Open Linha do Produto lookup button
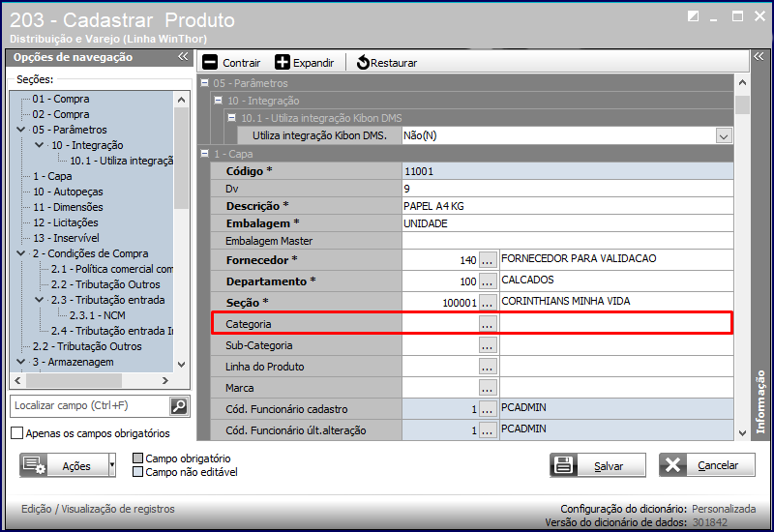The image size is (774, 532). [x=488, y=367]
